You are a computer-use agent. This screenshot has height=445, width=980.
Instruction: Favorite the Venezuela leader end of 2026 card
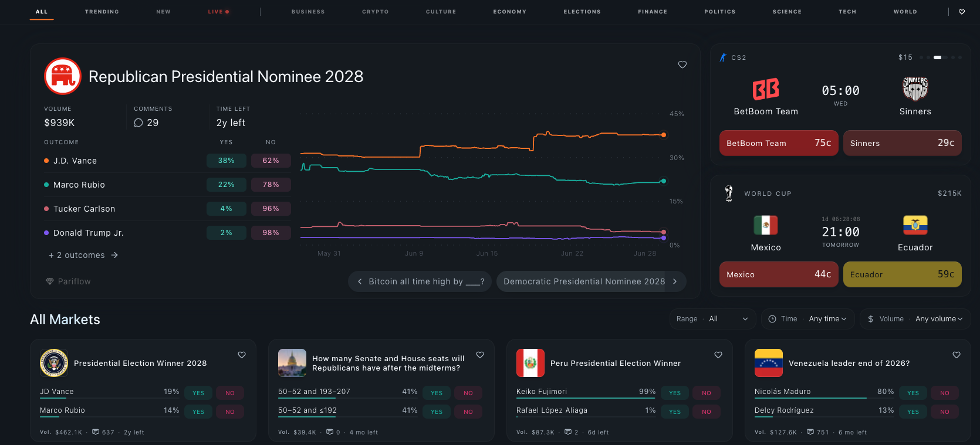957,355
